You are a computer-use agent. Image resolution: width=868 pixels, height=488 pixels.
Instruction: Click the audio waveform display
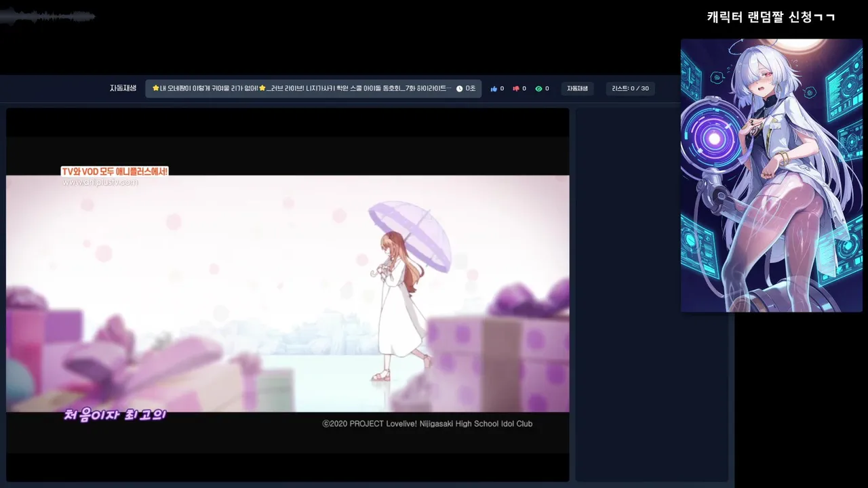47,17
